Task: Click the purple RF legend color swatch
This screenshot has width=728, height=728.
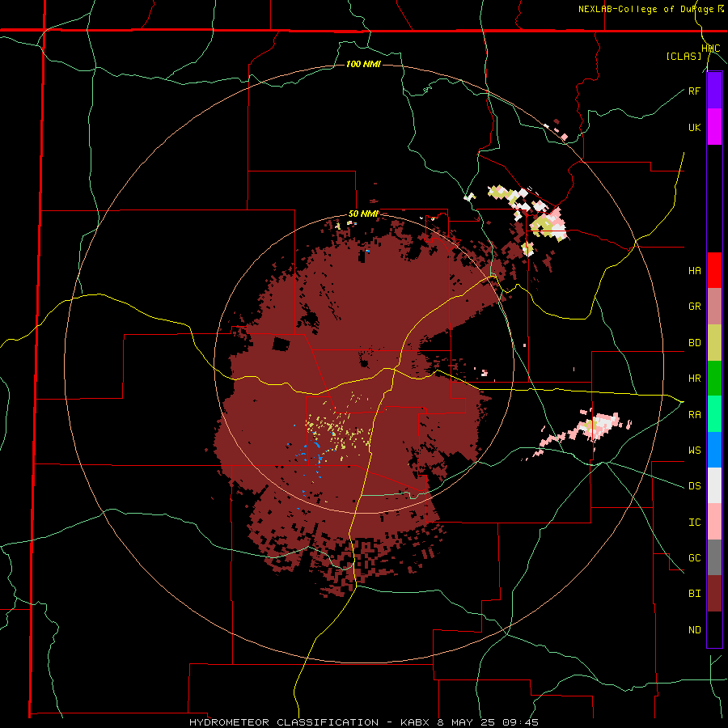Action: click(x=714, y=91)
